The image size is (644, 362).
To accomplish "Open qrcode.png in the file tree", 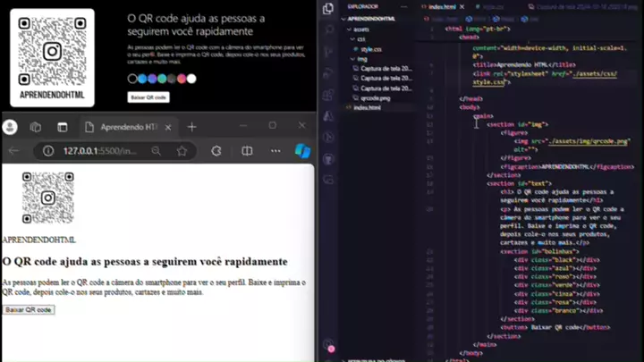I will pos(373,97).
